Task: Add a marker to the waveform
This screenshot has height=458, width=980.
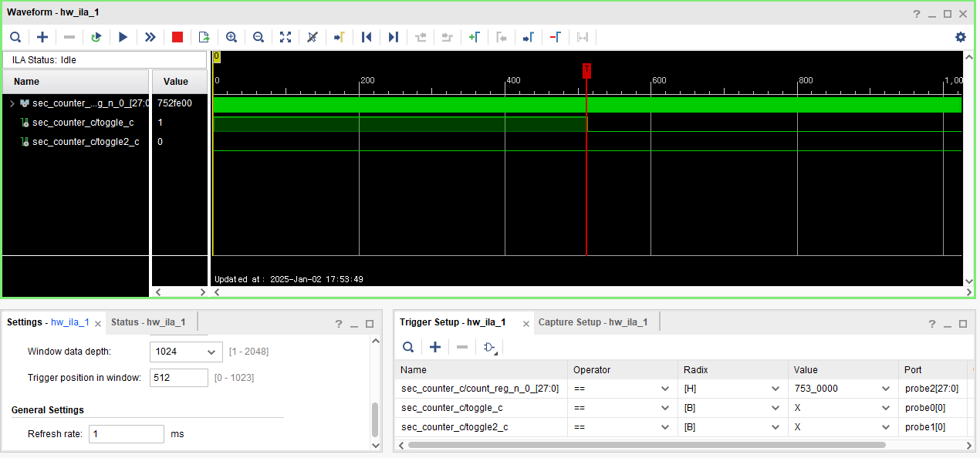Action: 475,37
